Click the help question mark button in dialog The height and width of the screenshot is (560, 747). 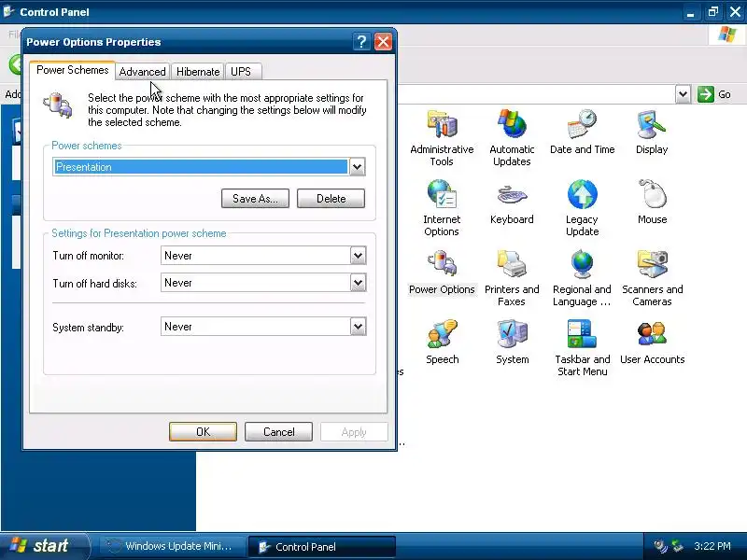pos(361,42)
